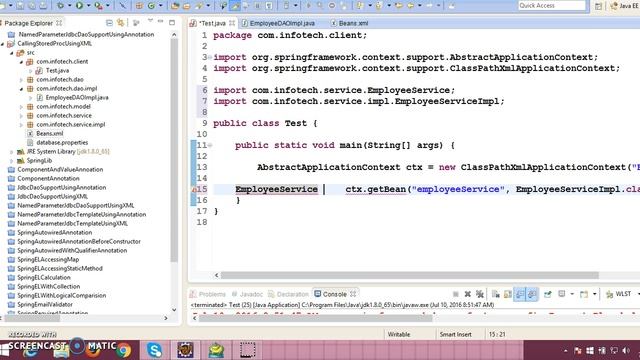Click the Package Explorer vertical scrollbar
This screenshot has height=360, width=640.
tap(174, 150)
